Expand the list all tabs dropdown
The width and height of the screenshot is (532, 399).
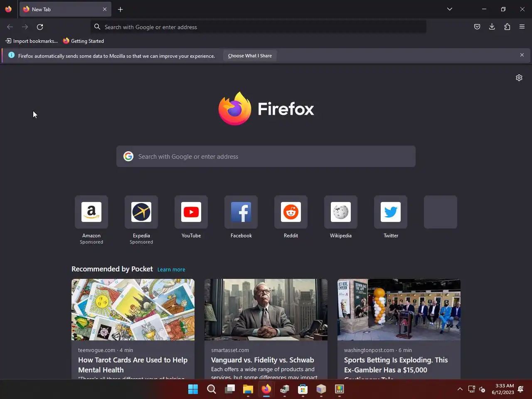pos(450,9)
